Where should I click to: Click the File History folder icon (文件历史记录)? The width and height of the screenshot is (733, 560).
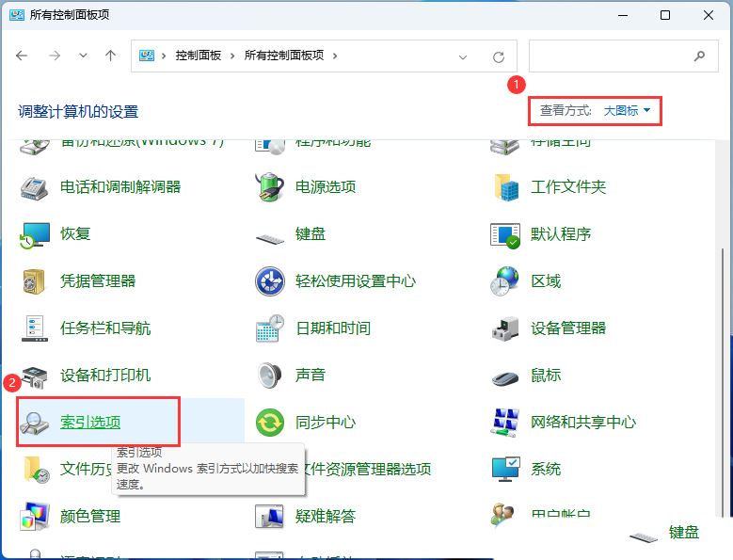pos(37,470)
